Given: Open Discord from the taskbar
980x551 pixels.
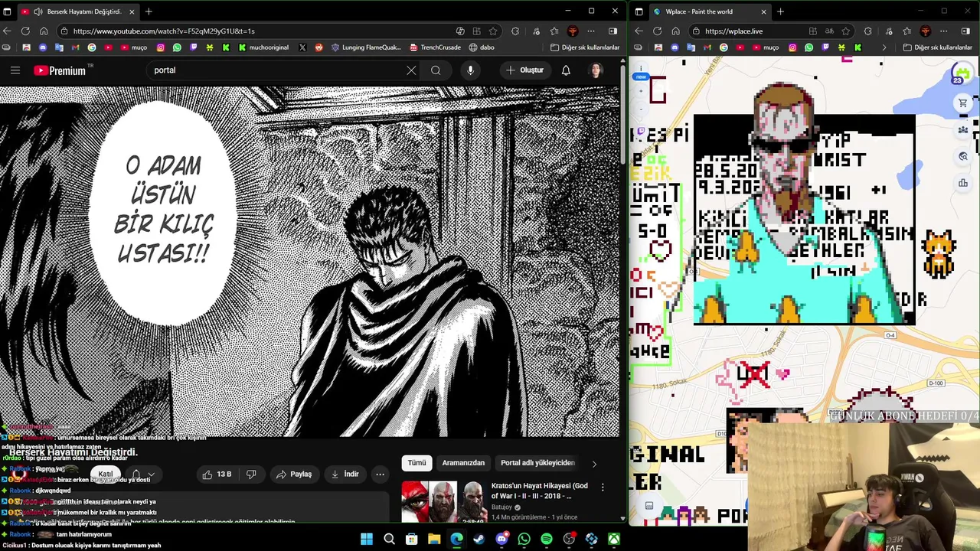Looking at the screenshot, I should point(501,540).
